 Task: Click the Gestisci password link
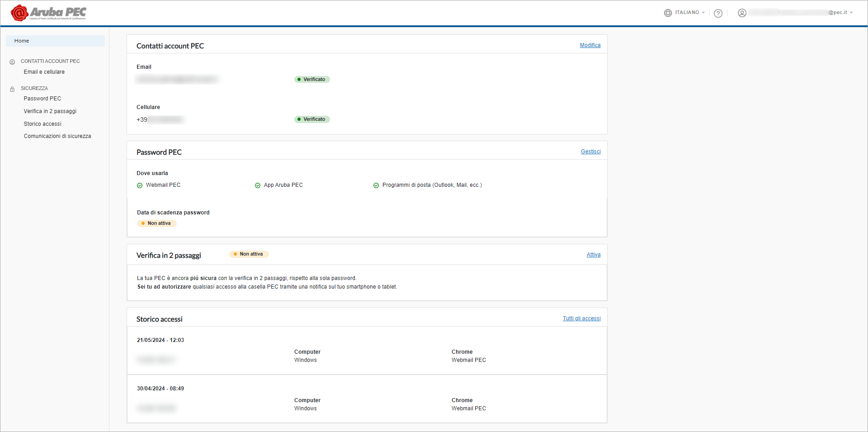pyautogui.click(x=591, y=152)
